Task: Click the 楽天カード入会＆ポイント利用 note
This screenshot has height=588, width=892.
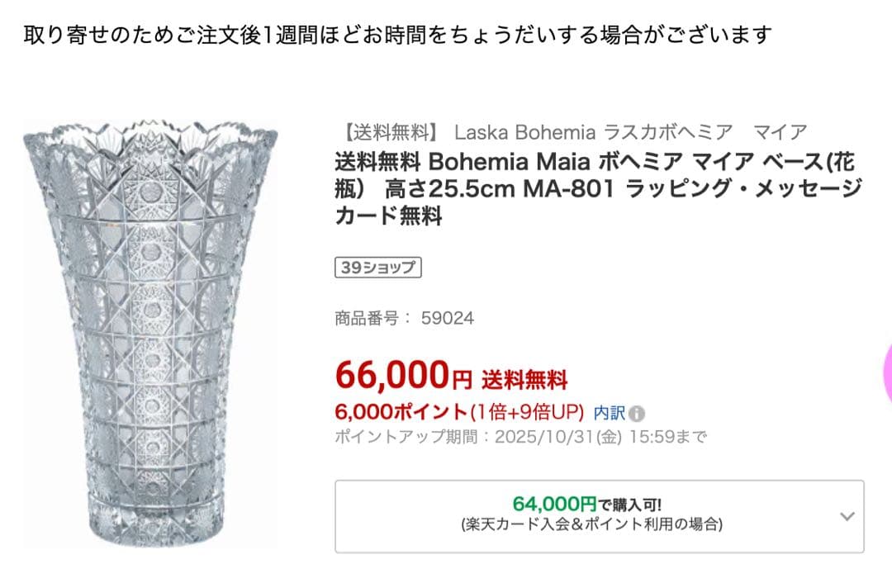Action: click(x=595, y=525)
